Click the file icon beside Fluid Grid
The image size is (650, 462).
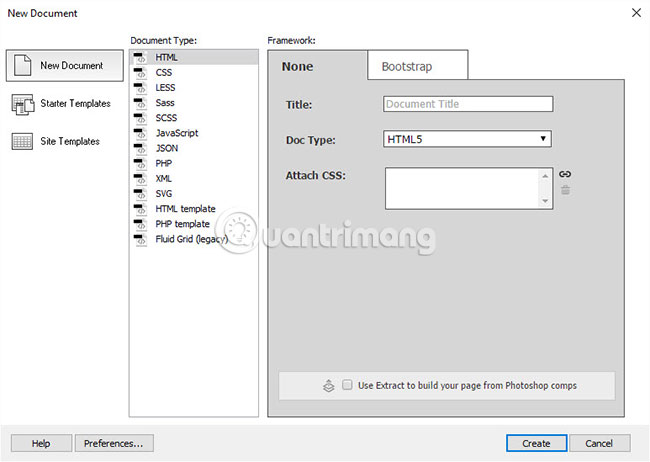click(140, 239)
